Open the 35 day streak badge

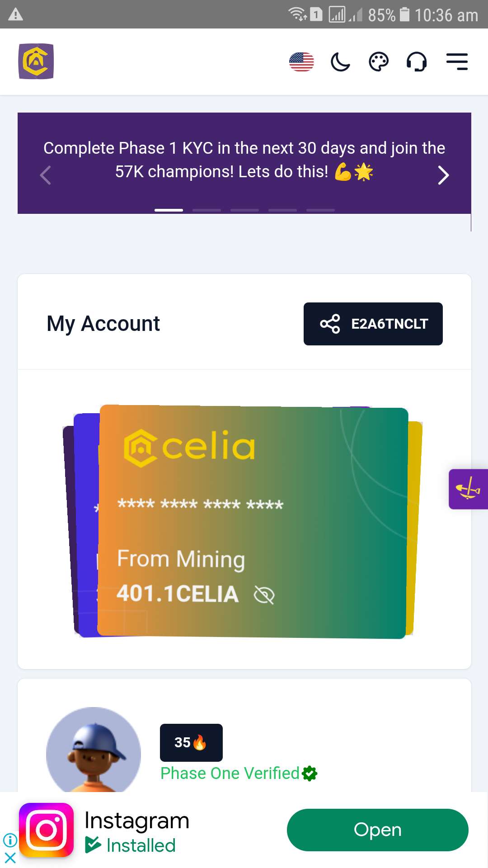click(191, 742)
